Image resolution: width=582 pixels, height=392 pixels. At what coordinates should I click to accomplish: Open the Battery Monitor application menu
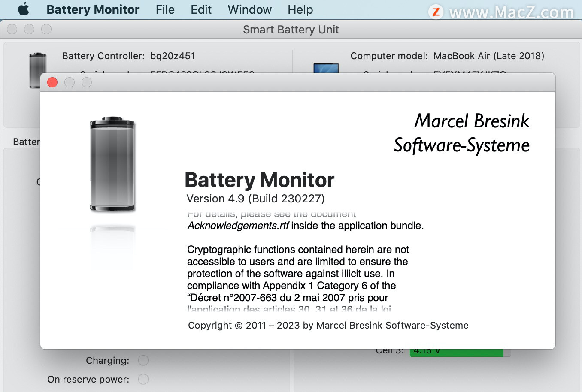pyautogui.click(x=93, y=9)
